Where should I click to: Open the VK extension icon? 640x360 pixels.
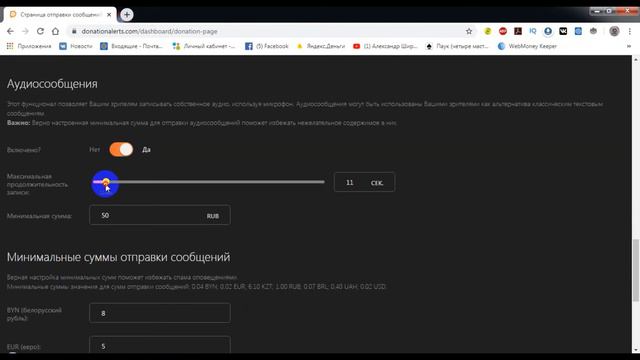coord(563,31)
